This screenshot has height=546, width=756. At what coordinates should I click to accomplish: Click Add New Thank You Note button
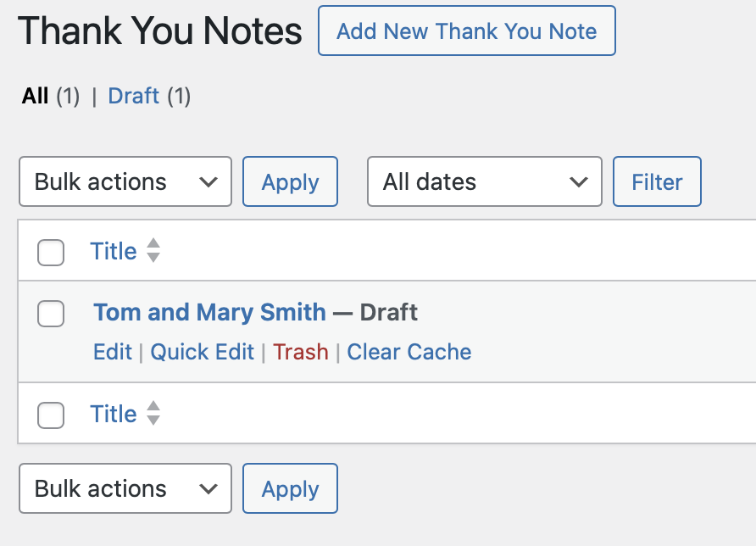tap(466, 31)
